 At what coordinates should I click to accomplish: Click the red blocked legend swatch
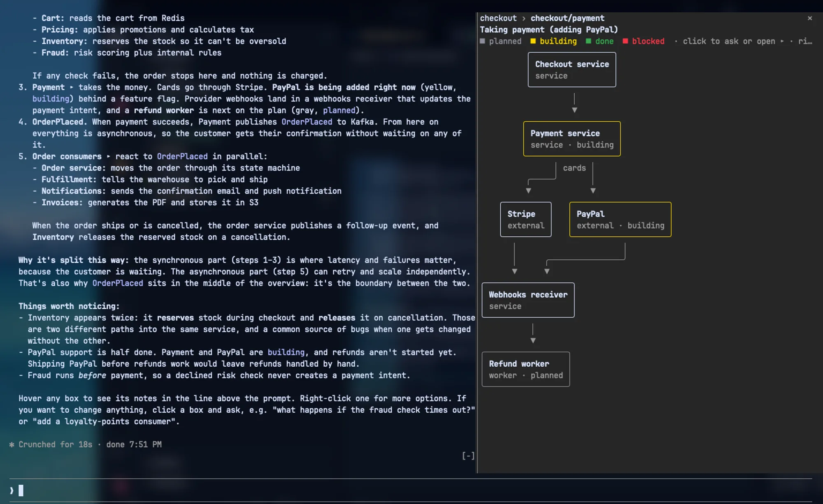pyautogui.click(x=625, y=41)
